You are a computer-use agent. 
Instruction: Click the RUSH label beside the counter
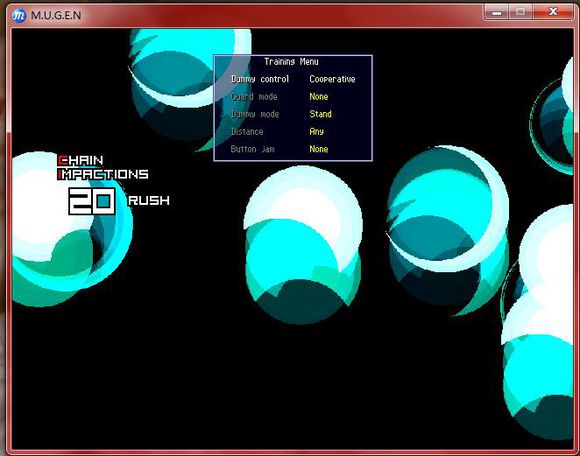(x=149, y=200)
